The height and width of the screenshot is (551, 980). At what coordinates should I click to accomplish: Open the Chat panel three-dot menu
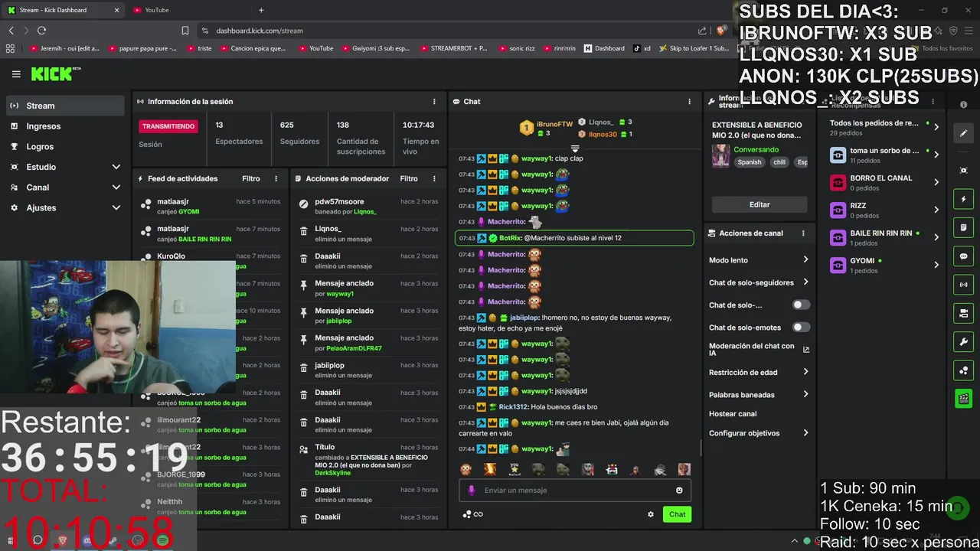[689, 102]
